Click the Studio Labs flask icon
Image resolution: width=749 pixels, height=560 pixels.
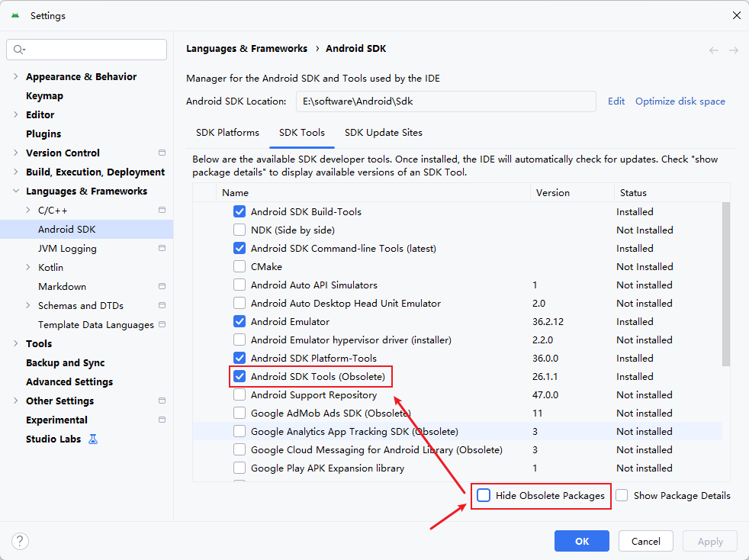point(93,439)
